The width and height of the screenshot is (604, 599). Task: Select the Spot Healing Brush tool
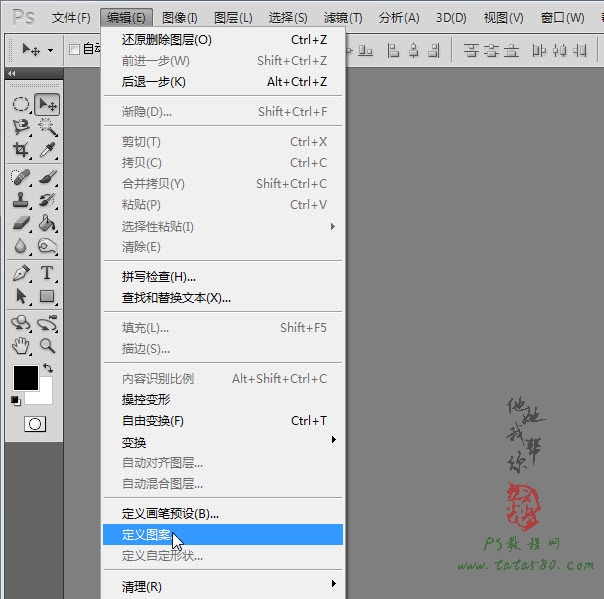21,178
